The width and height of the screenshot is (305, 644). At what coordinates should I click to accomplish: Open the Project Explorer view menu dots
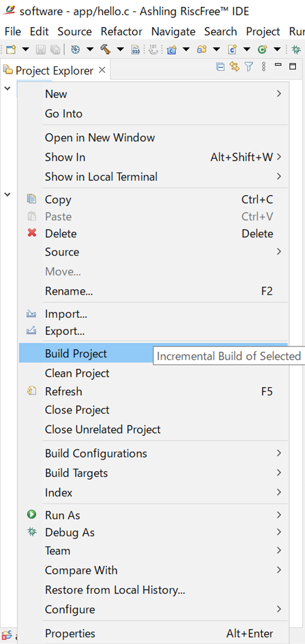coord(263,67)
